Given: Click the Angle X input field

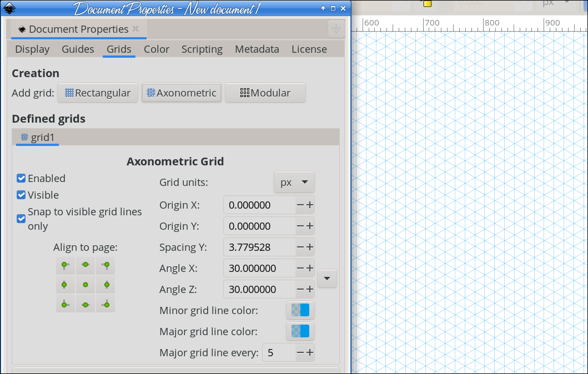Looking at the screenshot, I should click(259, 269).
